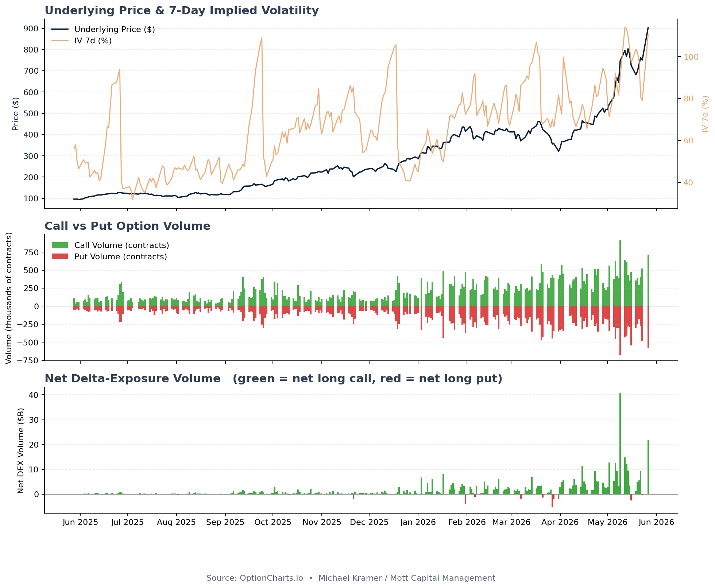Click the 'Feb 2026' date label
715x588 pixels.
point(467,522)
